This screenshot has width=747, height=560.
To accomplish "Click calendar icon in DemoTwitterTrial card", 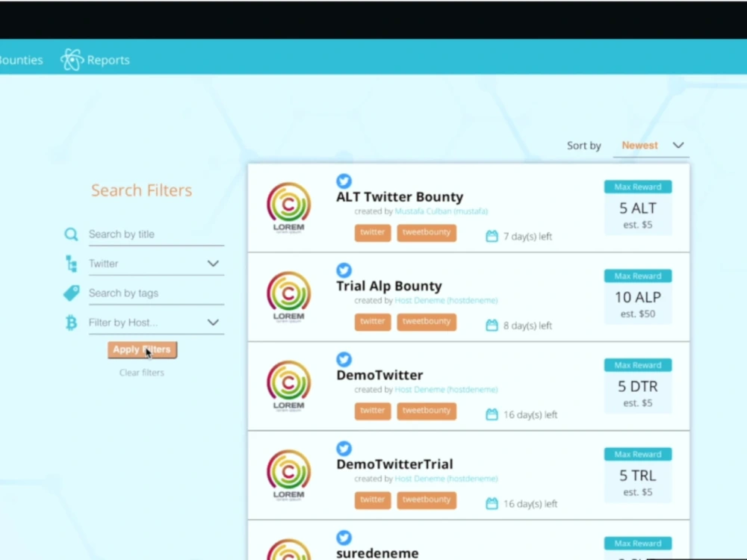I will [492, 503].
